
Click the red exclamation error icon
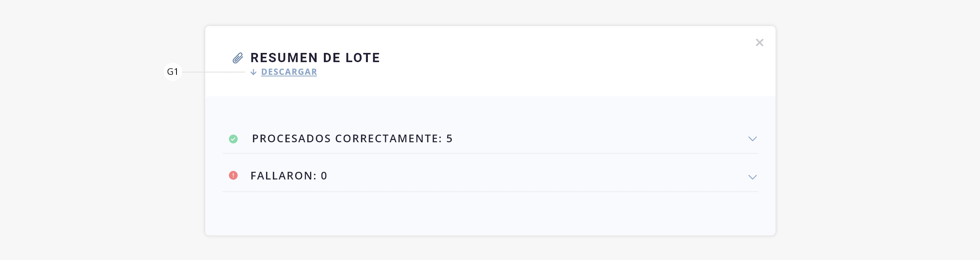click(233, 175)
